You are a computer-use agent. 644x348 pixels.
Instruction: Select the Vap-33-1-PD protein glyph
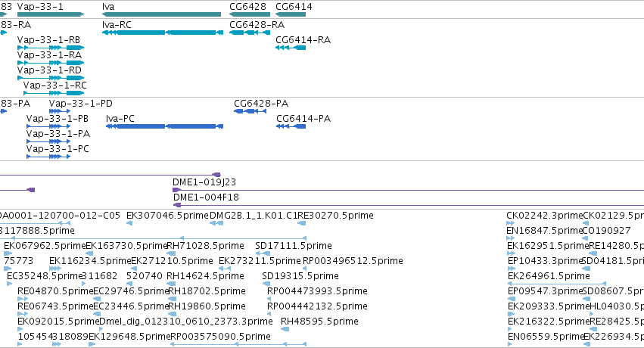coord(60,111)
